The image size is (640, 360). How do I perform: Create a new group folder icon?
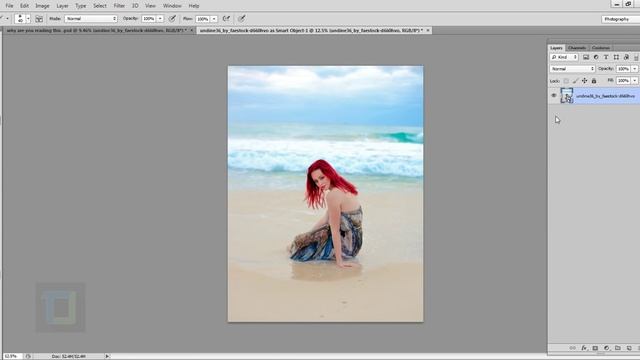[618, 348]
